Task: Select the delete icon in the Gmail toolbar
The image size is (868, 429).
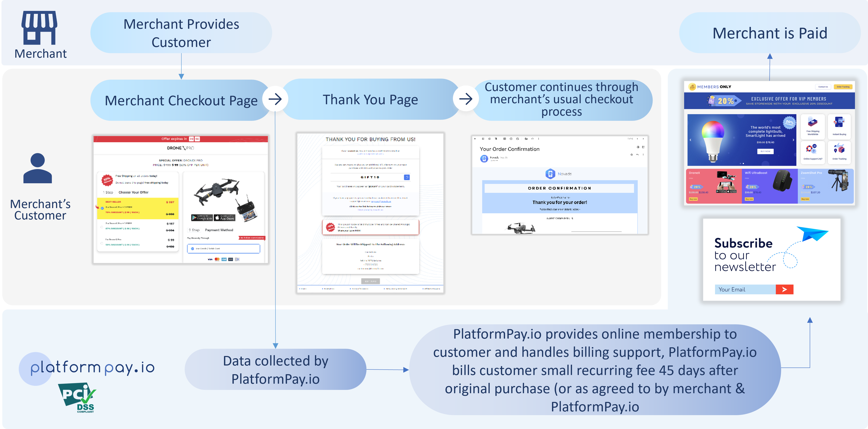Action: 496,139
